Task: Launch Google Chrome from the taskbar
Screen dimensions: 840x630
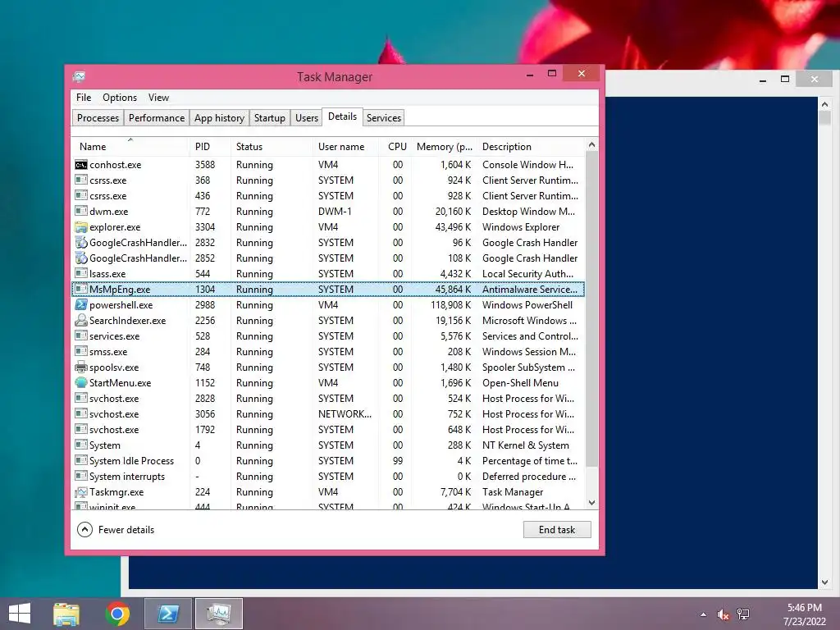Action: tap(117, 614)
